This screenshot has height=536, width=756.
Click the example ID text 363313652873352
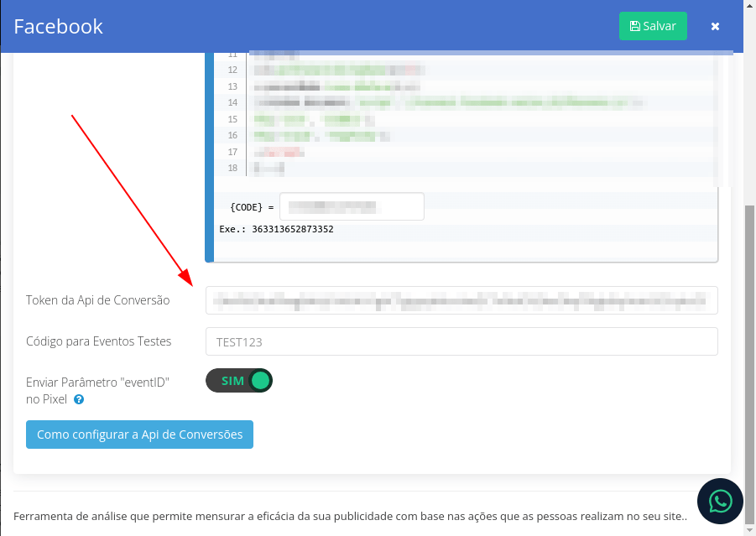[x=293, y=229]
